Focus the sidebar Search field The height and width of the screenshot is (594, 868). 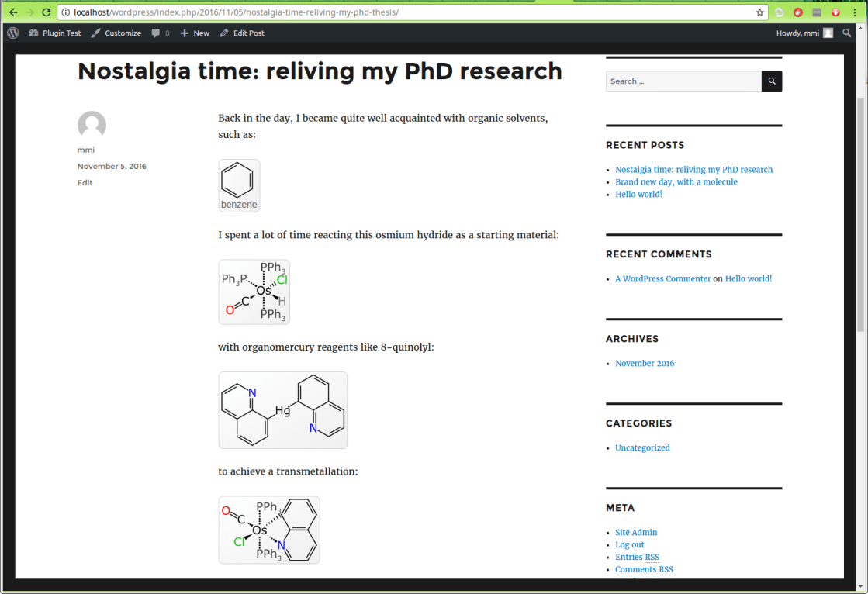(x=683, y=81)
